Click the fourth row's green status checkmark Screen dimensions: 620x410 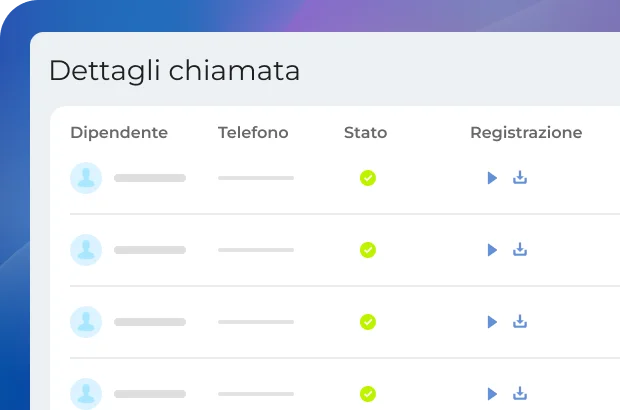368,394
